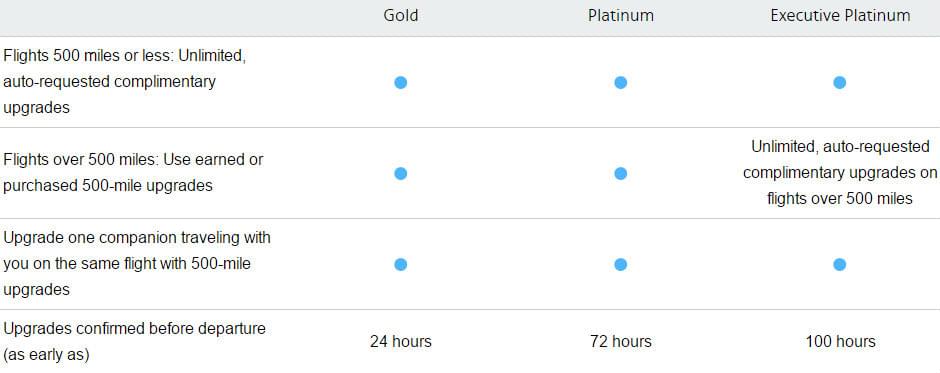The height and width of the screenshot is (373, 940).
Task: Click the 24 hours cell under Gold
Action: (x=400, y=342)
